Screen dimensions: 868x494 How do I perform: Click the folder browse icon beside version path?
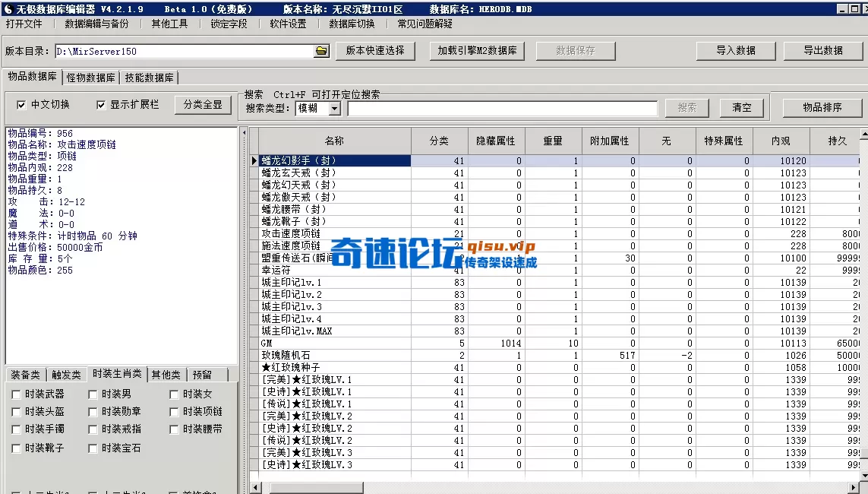point(322,51)
